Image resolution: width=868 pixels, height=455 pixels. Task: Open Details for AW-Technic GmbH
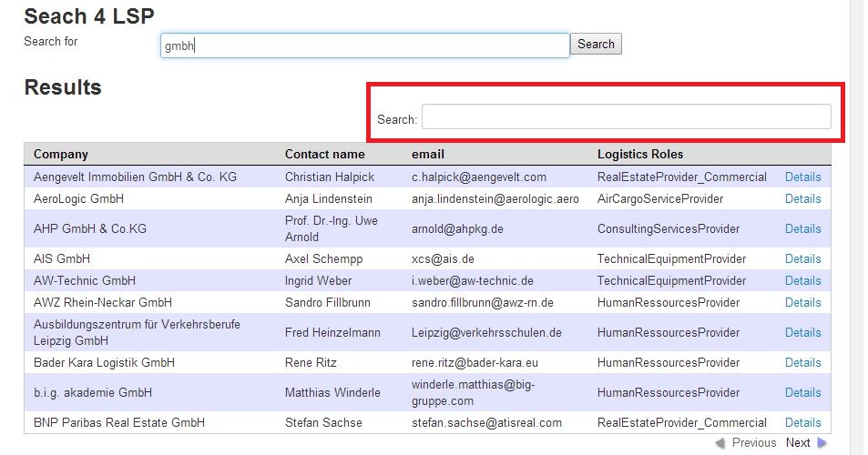coord(802,280)
